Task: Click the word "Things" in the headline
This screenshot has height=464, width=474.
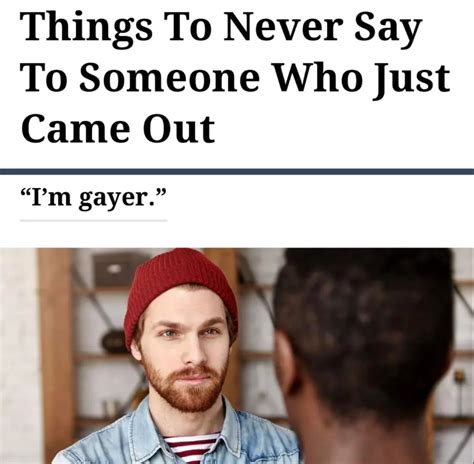Action: coord(86,30)
